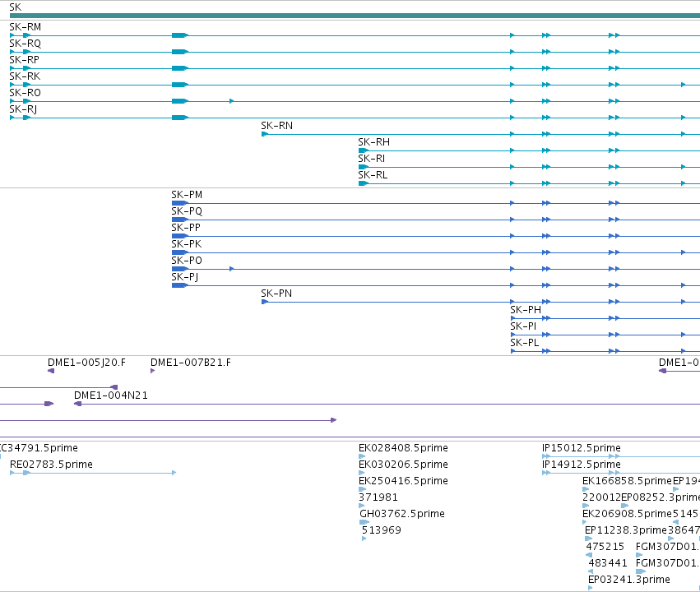Click the SK-PI protein label

pyautogui.click(x=523, y=326)
